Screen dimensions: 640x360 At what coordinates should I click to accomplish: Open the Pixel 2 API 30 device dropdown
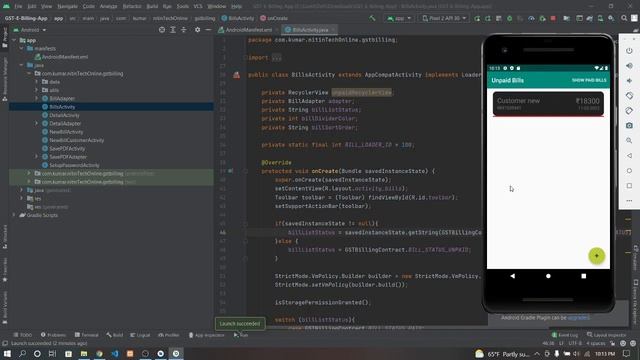(x=444, y=18)
